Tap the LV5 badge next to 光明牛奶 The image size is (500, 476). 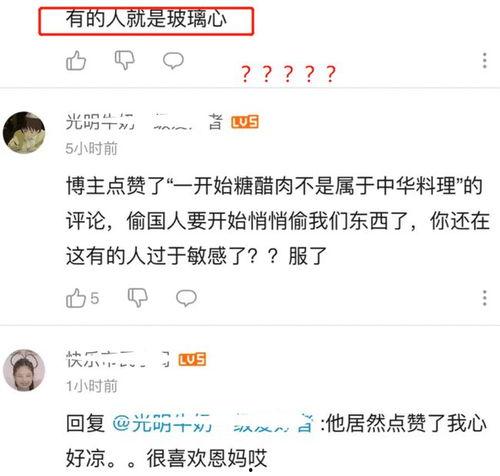tap(245, 122)
